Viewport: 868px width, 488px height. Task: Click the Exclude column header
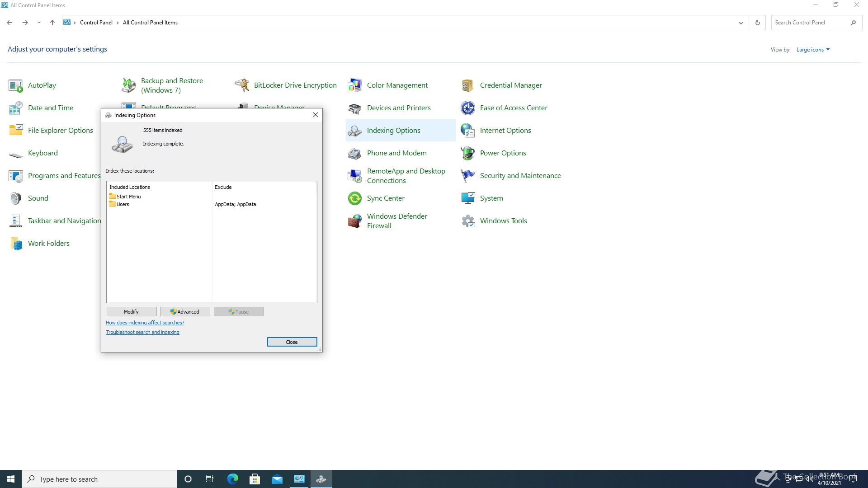(264, 187)
